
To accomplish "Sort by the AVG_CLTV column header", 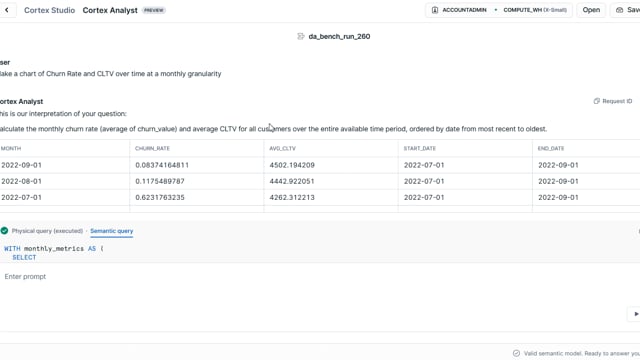I will click(282, 148).
